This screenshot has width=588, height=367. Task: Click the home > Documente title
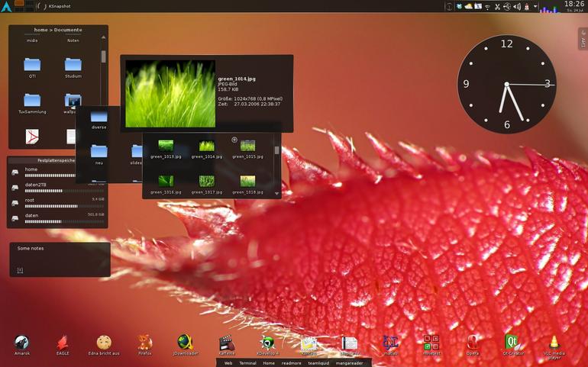tap(58, 30)
